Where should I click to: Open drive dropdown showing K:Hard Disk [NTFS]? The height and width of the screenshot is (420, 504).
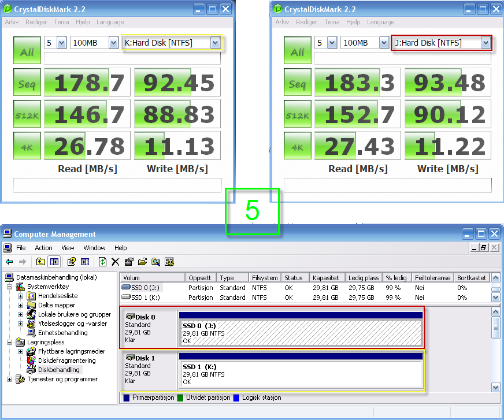coord(216,43)
